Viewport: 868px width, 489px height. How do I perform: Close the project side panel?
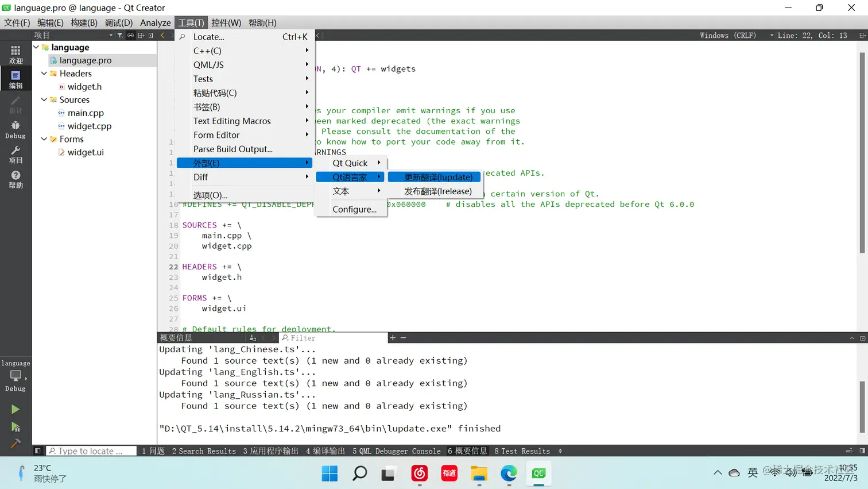pos(151,36)
